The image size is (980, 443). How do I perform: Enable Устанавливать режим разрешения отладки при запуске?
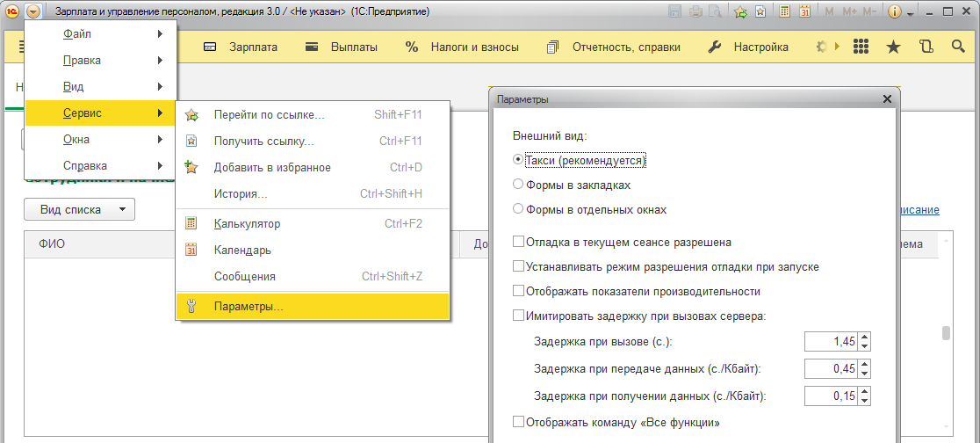click(518, 266)
